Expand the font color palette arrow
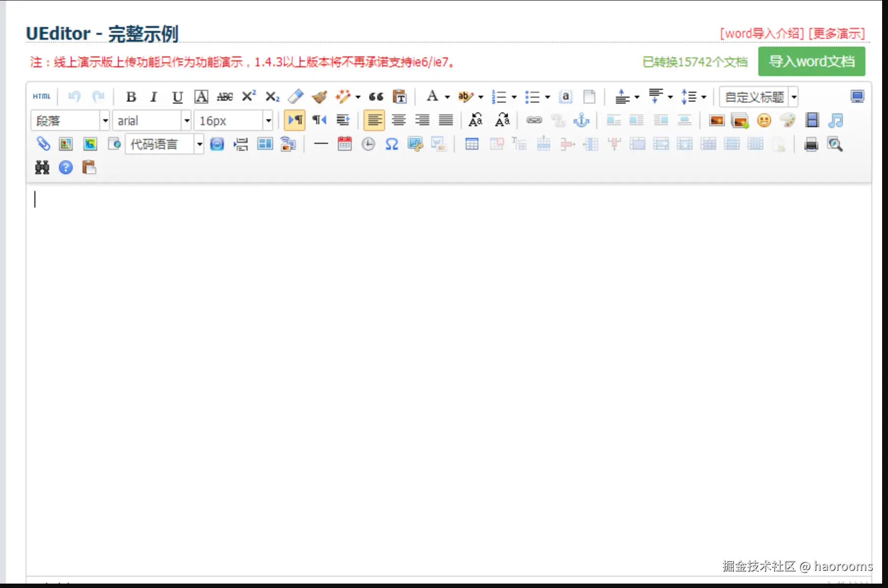Viewport: 888px width, 588px height. (x=447, y=97)
